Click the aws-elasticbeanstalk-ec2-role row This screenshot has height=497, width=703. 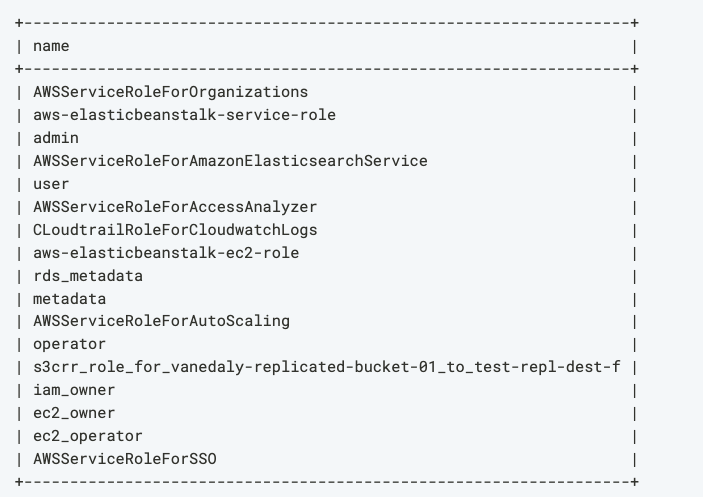[166, 252]
